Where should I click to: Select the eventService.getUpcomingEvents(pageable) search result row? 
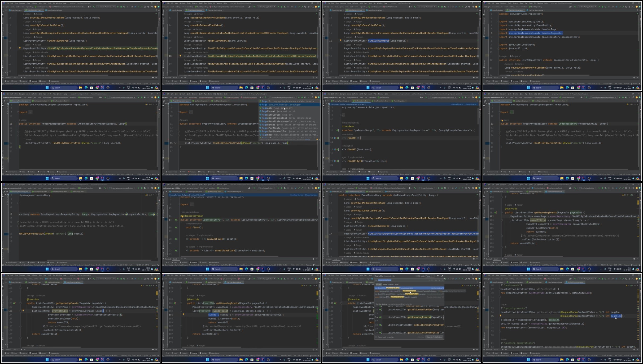point(409,294)
